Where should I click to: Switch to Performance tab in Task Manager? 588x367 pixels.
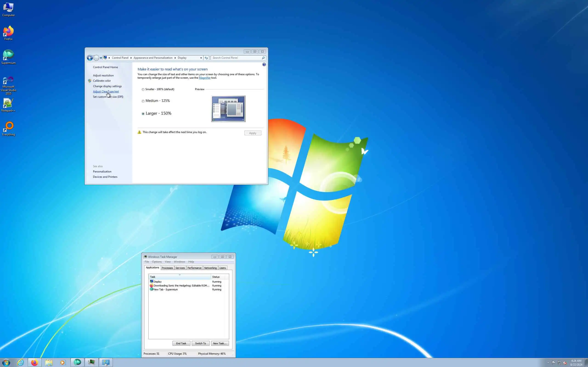pos(194,268)
